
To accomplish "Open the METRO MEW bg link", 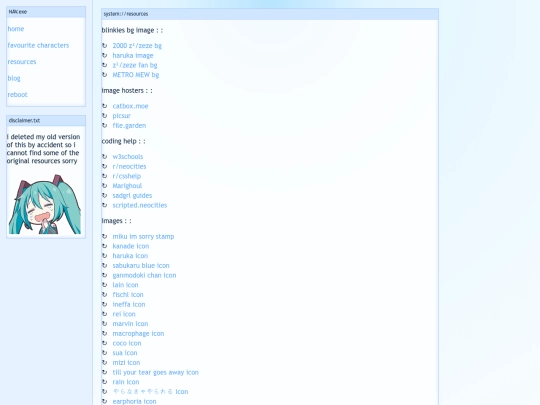I will tap(136, 75).
